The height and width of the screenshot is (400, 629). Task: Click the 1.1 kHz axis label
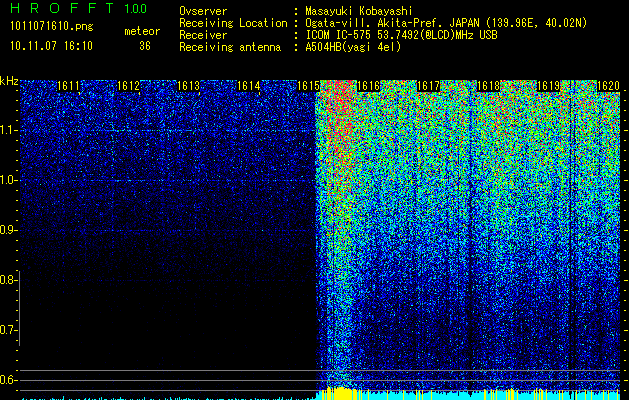[x=7, y=130]
